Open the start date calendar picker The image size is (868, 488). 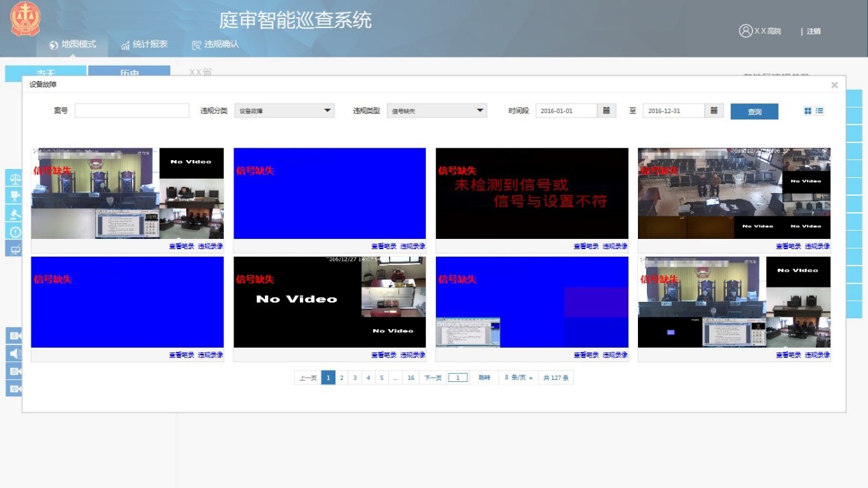(x=607, y=111)
